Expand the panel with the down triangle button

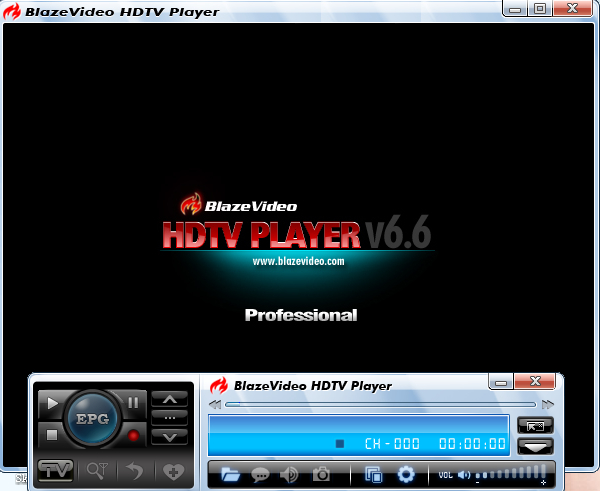point(535,446)
